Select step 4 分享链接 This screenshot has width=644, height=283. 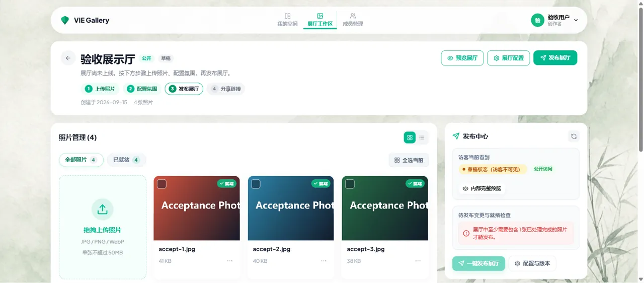coord(226,89)
